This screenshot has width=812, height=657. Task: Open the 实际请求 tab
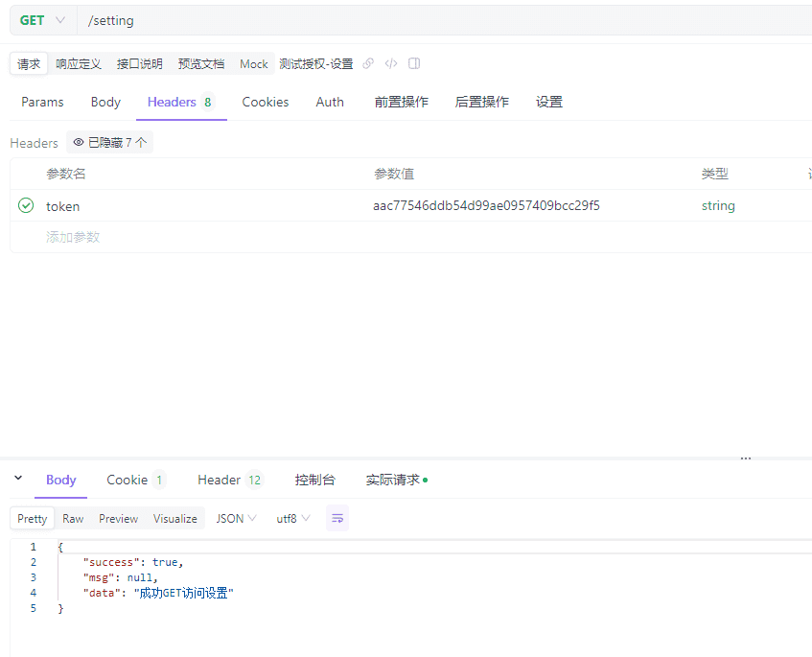(397, 480)
